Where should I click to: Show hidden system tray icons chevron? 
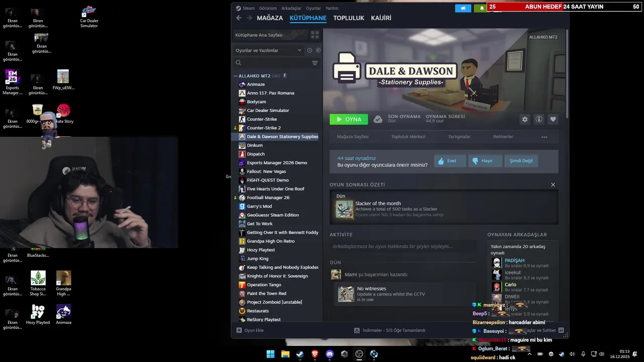[x=529, y=354]
